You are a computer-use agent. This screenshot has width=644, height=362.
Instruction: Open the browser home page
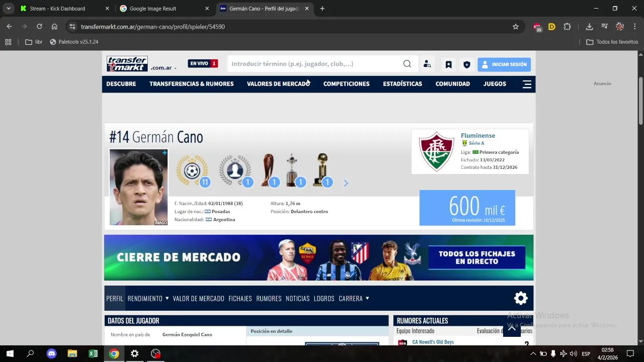coord(54,27)
